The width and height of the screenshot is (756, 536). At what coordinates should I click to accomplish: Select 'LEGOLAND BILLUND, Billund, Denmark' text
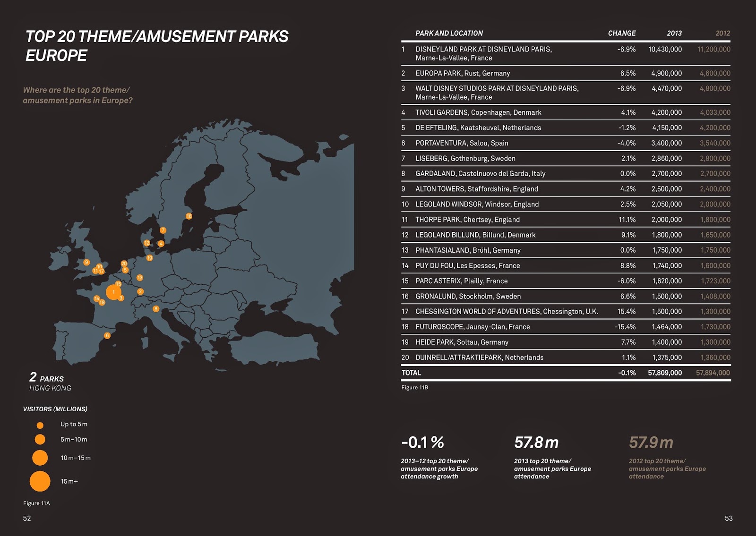click(x=475, y=235)
